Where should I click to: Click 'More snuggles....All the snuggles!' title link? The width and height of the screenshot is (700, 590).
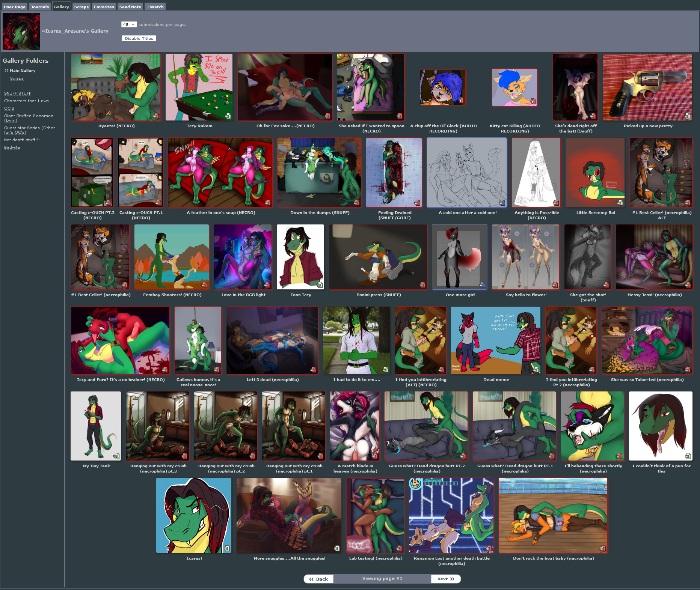290,558
